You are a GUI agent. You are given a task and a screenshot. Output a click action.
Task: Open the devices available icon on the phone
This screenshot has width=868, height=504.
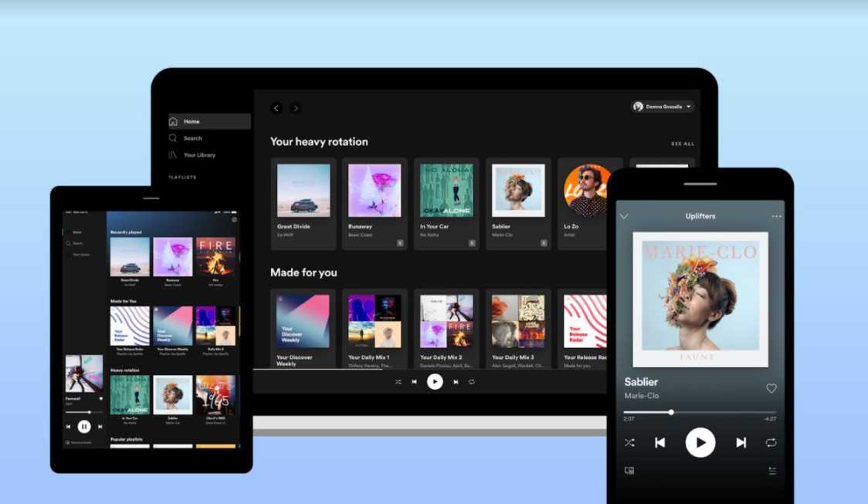point(629,471)
